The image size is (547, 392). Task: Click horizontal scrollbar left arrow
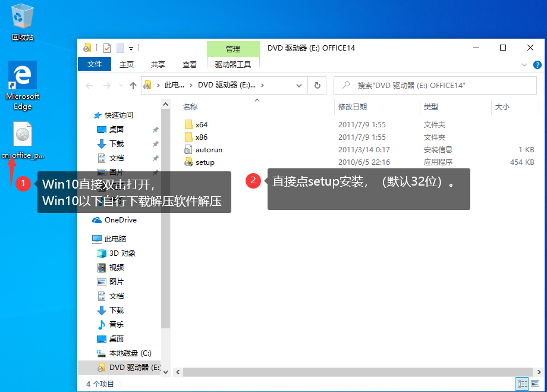[x=178, y=372]
